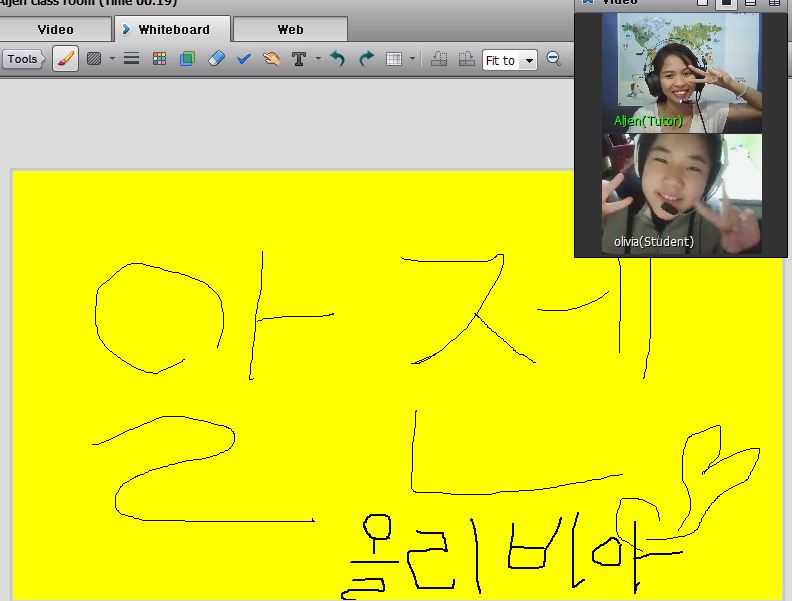Image resolution: width=792 pixels, height=601 pixels.
Task: Click the blue checkmark tool
Action: coord(243,59)
